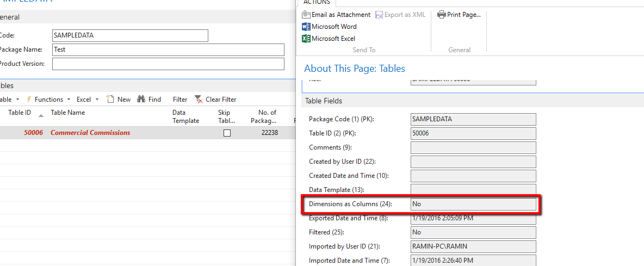Click the Package Name field containing Test
Image resolution: width=644 pixels, height=266 pixels.
pyautogui.click(x=168, y=50)
